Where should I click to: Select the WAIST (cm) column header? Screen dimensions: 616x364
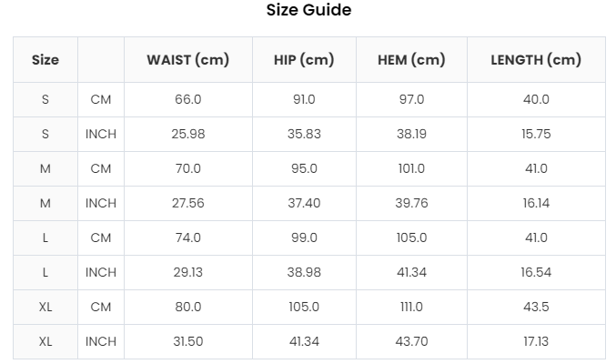[187, 60]
